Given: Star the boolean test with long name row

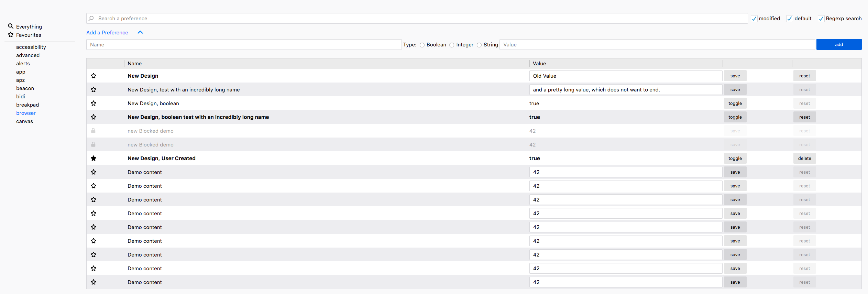Looking at the screenshot, I should coord(94,117).
